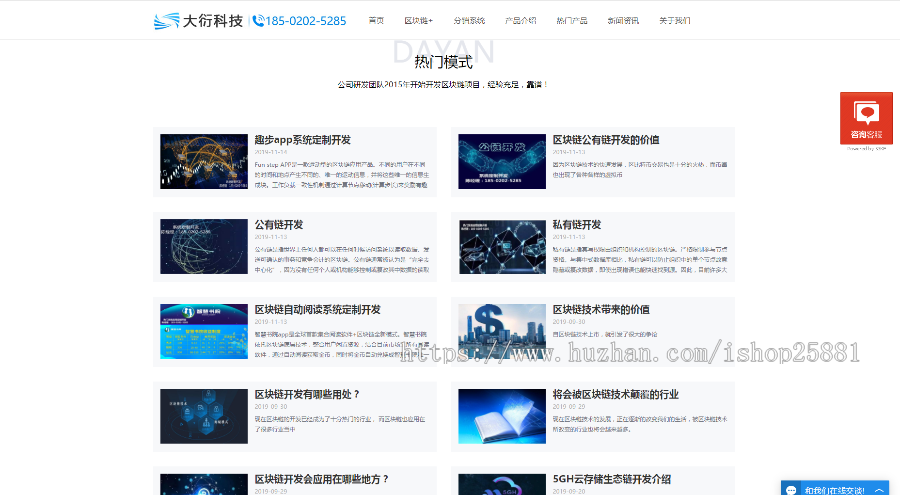Click the thumbnail for 趣步app系统定制开发
900x495 pixels.
point(204,161)
